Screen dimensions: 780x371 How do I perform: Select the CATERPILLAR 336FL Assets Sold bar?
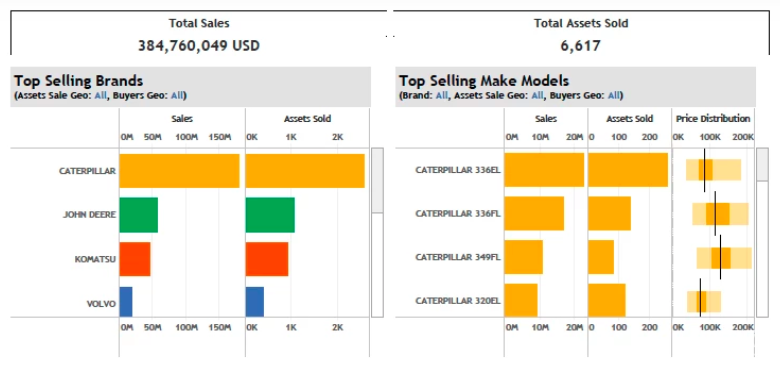tap(609, 213)
